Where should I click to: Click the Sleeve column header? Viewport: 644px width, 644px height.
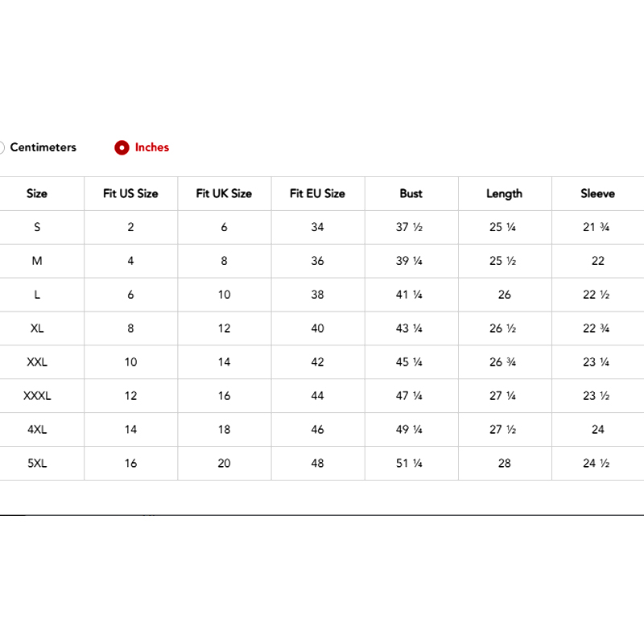597,193
